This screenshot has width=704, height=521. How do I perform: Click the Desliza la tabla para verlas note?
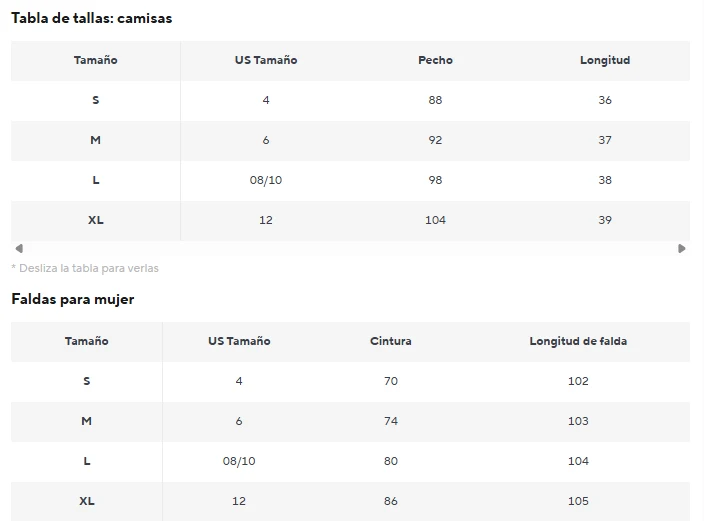85,268
